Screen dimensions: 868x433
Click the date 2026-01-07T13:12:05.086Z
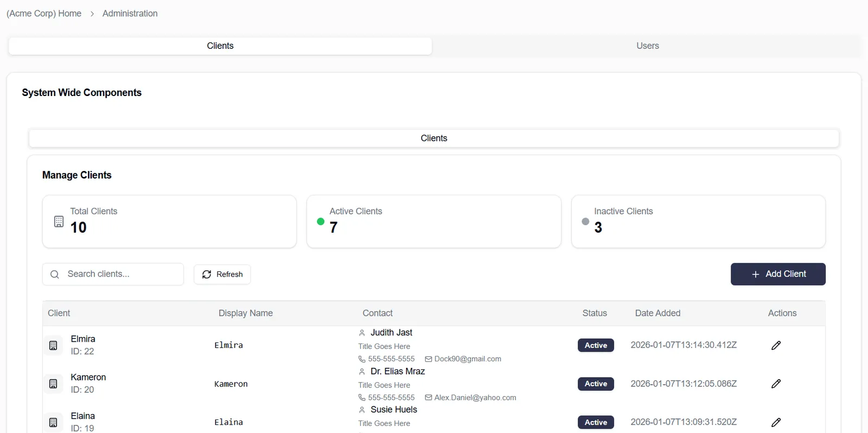click(684, 384)
